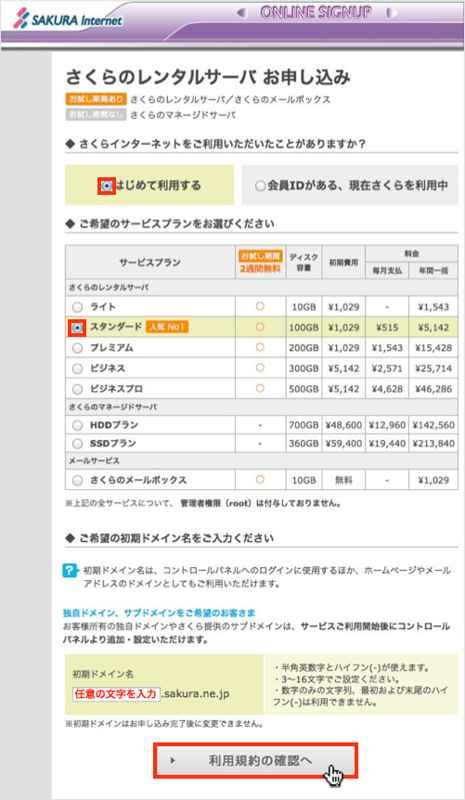Select the HDDプラン radio button
The width and height of the screenshot is (465, 800).
[x=77, y=425]
